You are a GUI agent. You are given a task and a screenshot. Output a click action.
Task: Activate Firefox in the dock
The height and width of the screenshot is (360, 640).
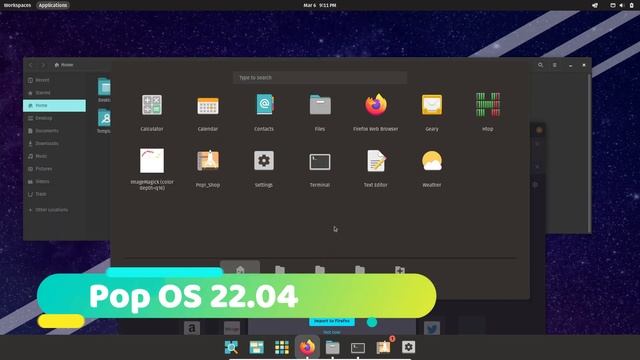point(307,347)
